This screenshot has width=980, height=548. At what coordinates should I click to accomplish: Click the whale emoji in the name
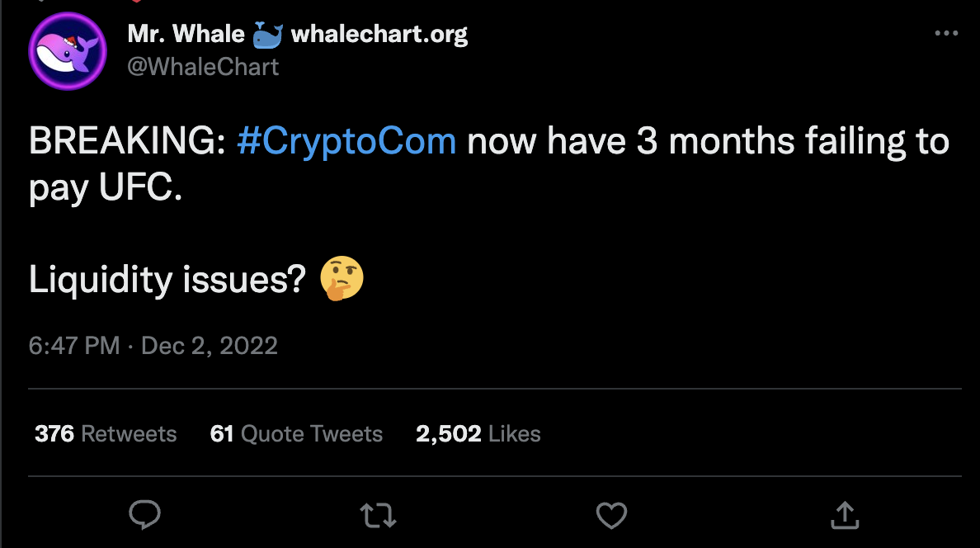tap(268, 35)
